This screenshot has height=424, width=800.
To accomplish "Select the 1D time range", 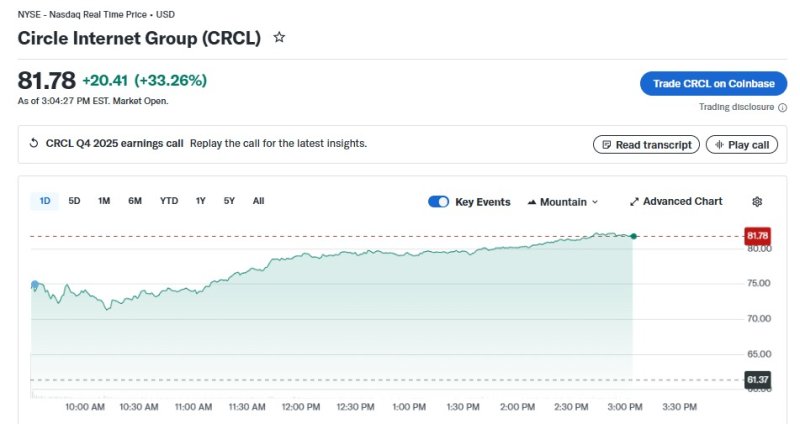I will coord(45,201).
